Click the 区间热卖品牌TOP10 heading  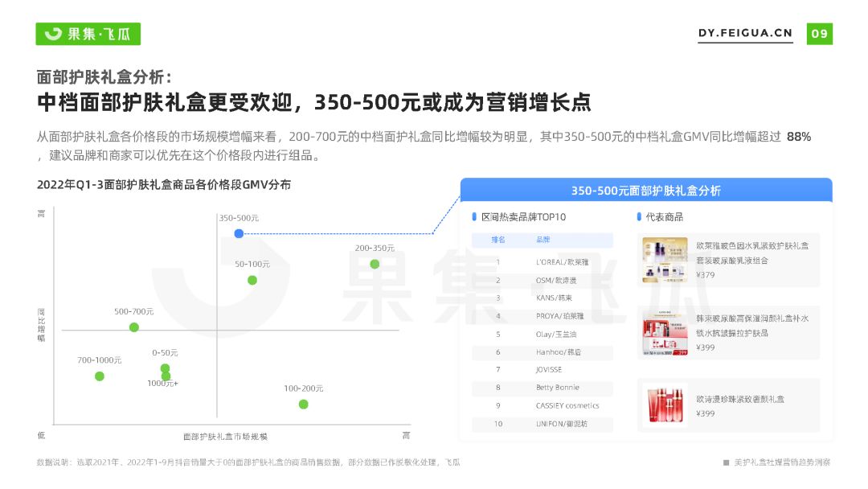tap(524, 217)
